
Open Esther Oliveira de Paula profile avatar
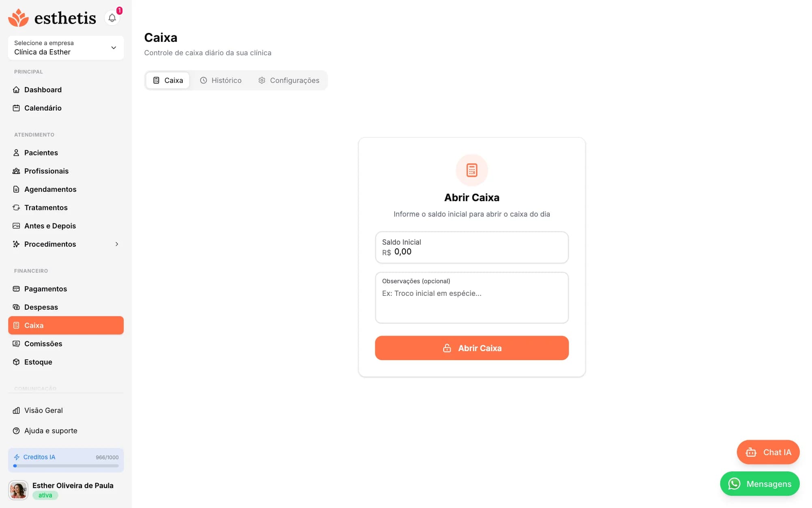tap(18, 491)
